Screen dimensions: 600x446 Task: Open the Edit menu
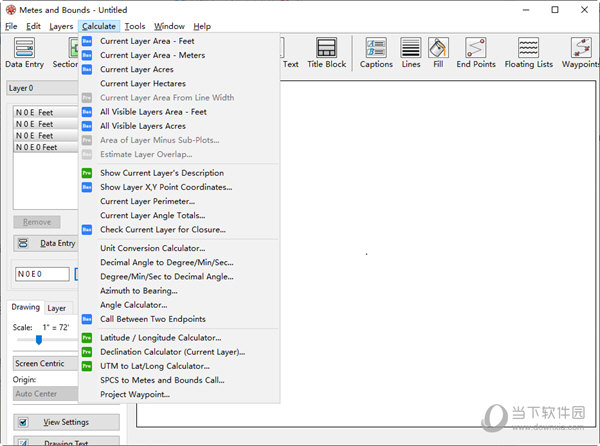click(33, 26)
